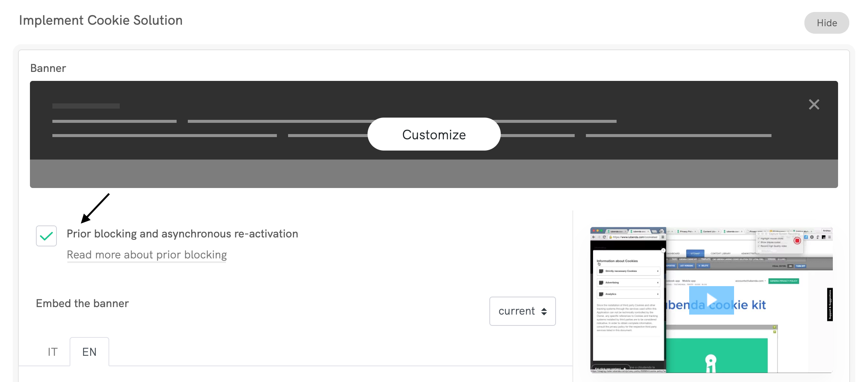Toggle the Highlight mouse clicks checkbox

(759, 239)
